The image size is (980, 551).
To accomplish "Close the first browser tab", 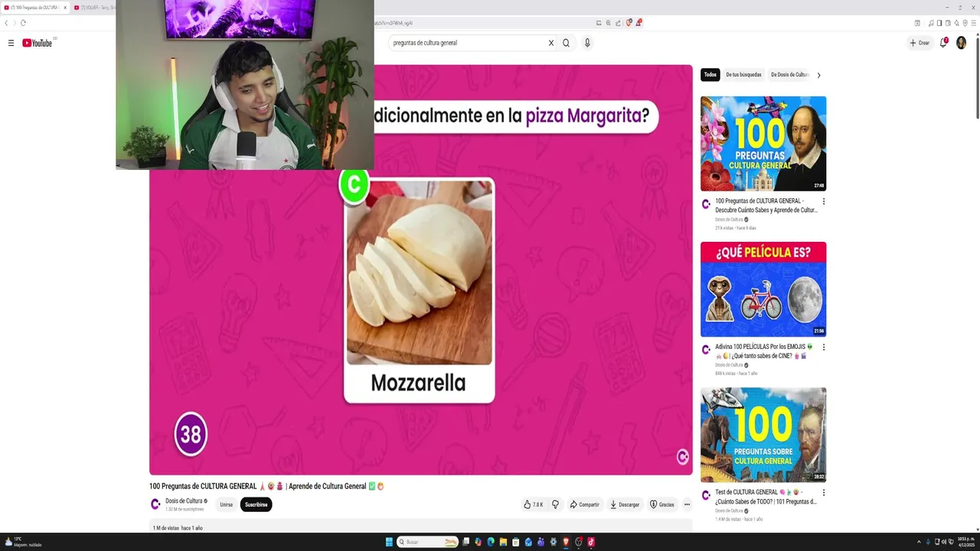I will coord(65,7).
